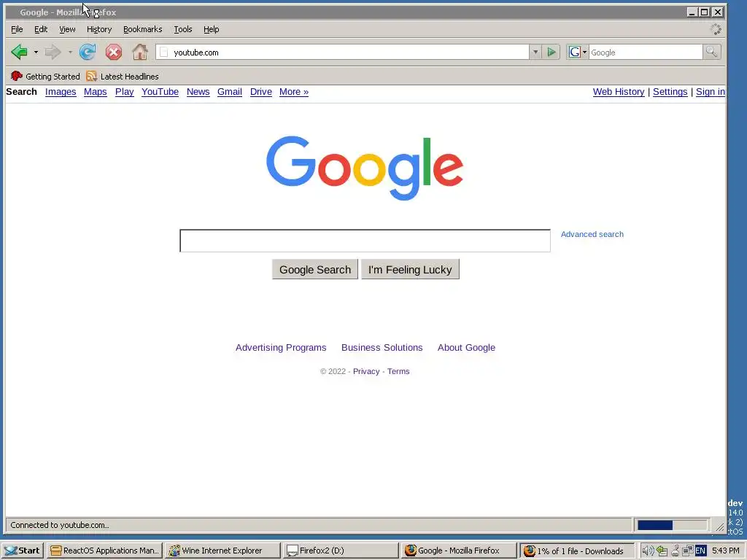The width and height of the screenshot is (747, 560).
Task: Click the loading throbber icon
Action: (x=716, y=29)
